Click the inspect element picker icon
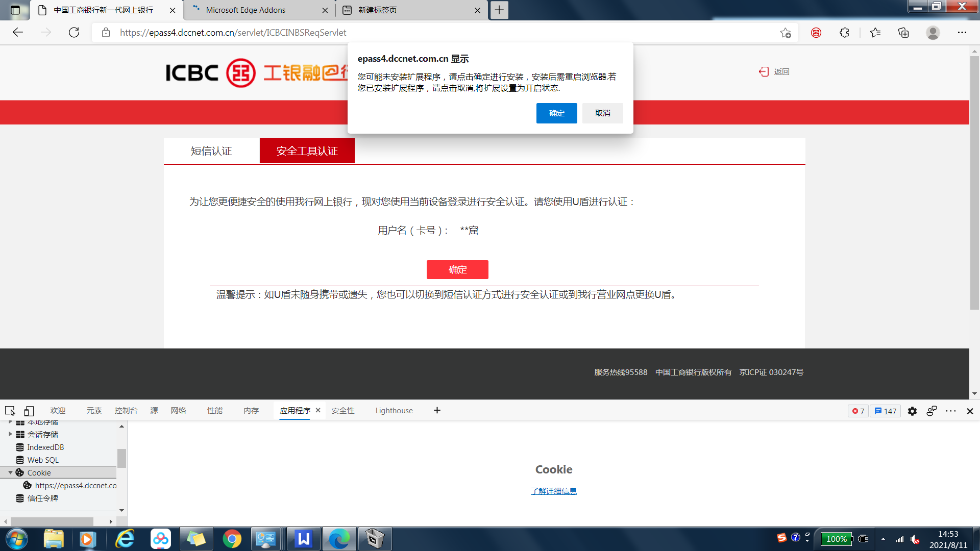Image resolution: width=980 pixels, height=551 pixels. (10, 411)
